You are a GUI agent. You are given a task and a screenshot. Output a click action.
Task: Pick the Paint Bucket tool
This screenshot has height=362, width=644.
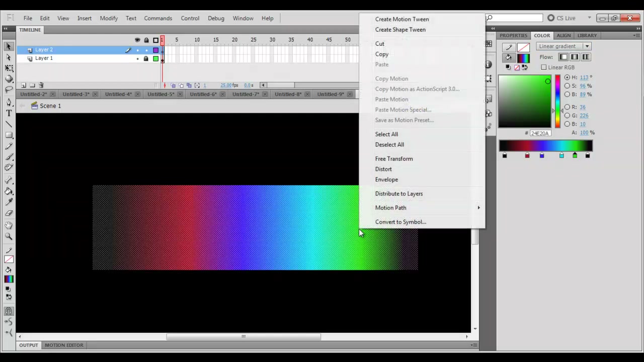pyautogui.click(x=9, y=191)
